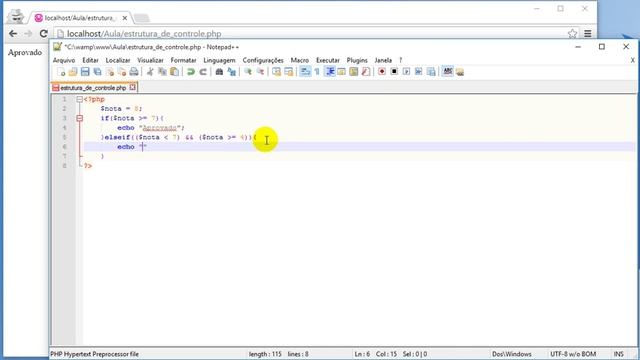Run macro multiple times icon
640x360 pixels.
click(418, 72)
